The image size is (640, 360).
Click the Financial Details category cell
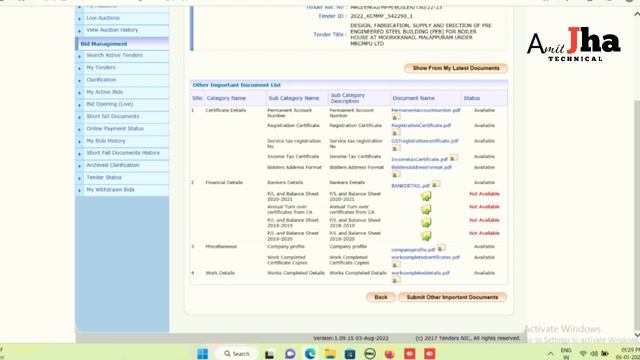coord(224,182)
